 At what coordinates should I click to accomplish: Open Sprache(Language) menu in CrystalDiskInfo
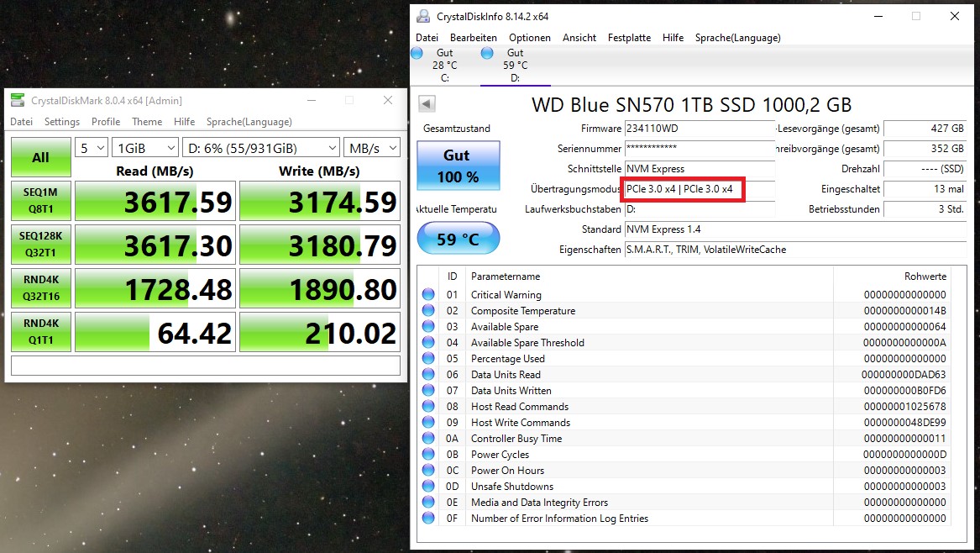tap(737, 38)
